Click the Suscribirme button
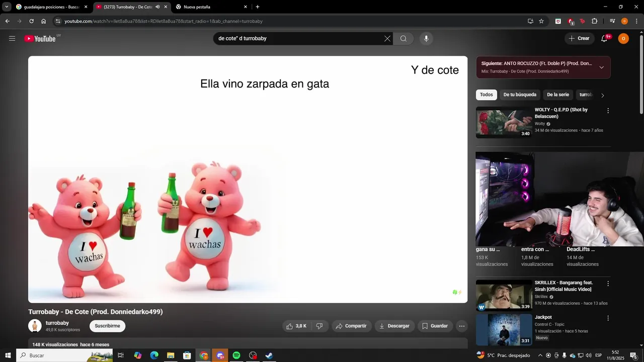The width and height of the screenshot is (644, 362). [107, 326]
